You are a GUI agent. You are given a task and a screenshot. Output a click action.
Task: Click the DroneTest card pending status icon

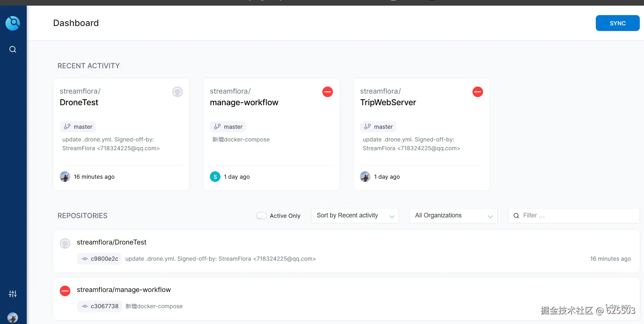coord(178,92)
